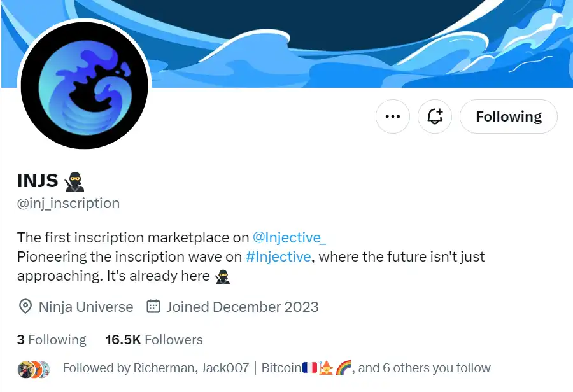Open the @Injective_ mention link
The height and width of the screenshot is (392, 573).
(x=290, y=237)
